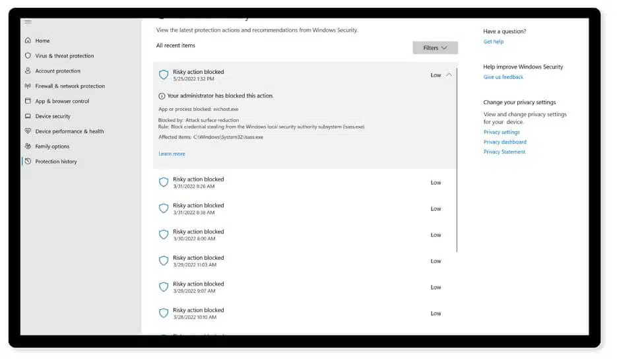
Task: Click shield icon of 3/30/2022 8:00 AM entry
Action: pyautogui.click(x=164, y=235)
